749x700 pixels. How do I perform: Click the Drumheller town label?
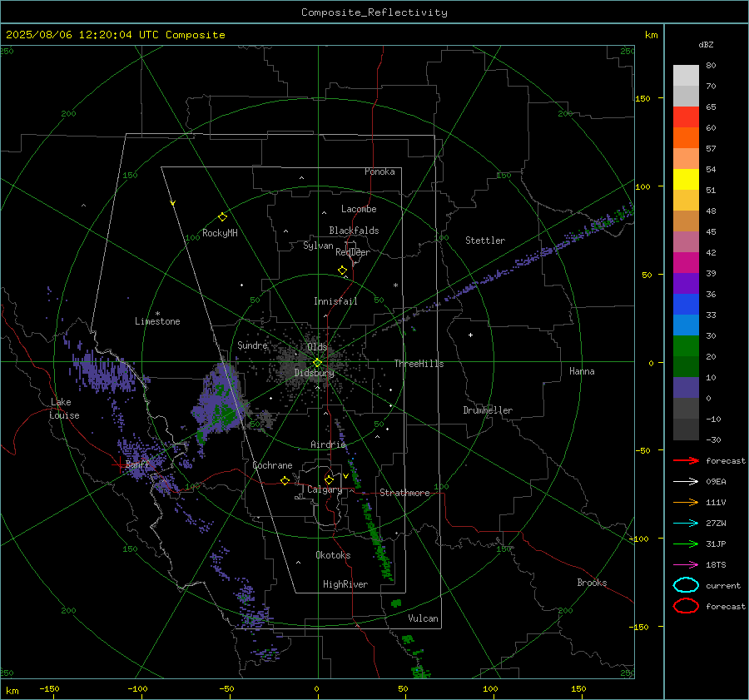[488, 410]
